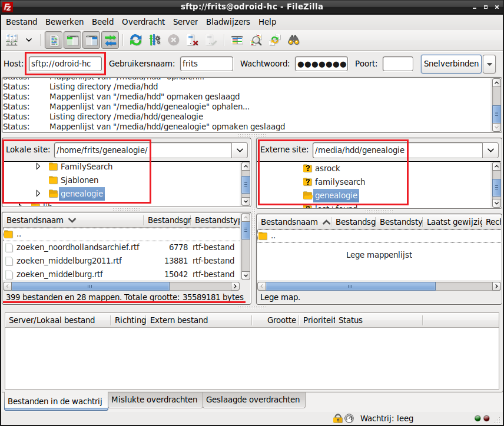Select the remote familysearch folder

click(x=340, y=182)
